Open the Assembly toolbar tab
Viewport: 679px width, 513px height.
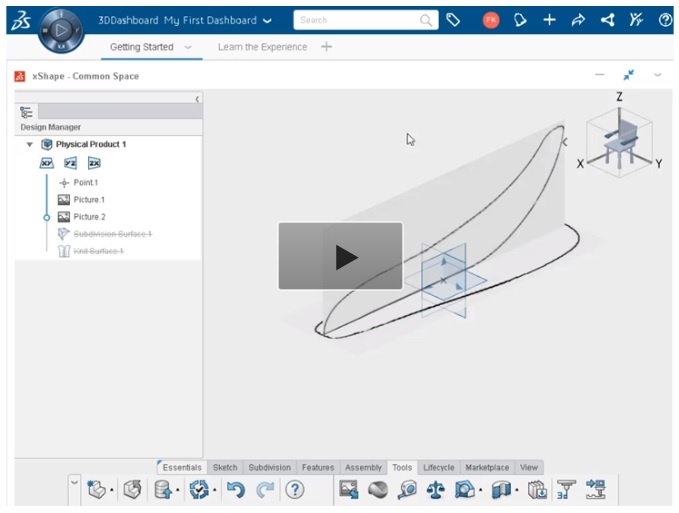pos(363,468)
